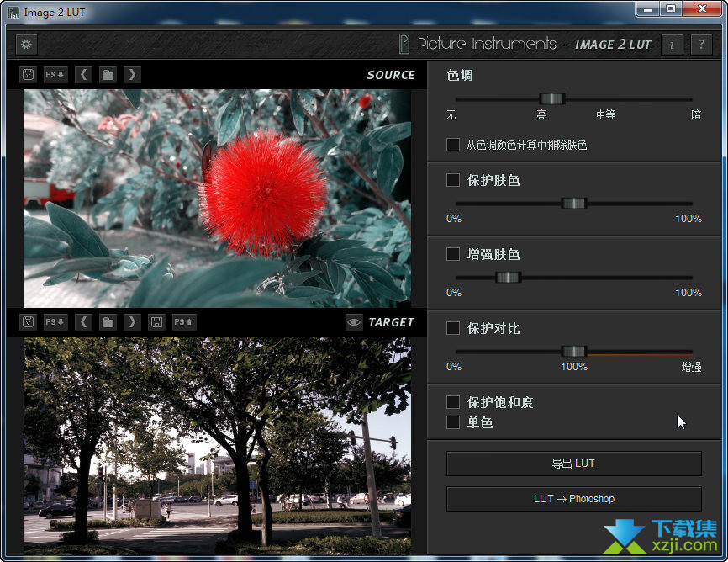
Task: Save the target image with floppy icon
Action: [157, 321]
